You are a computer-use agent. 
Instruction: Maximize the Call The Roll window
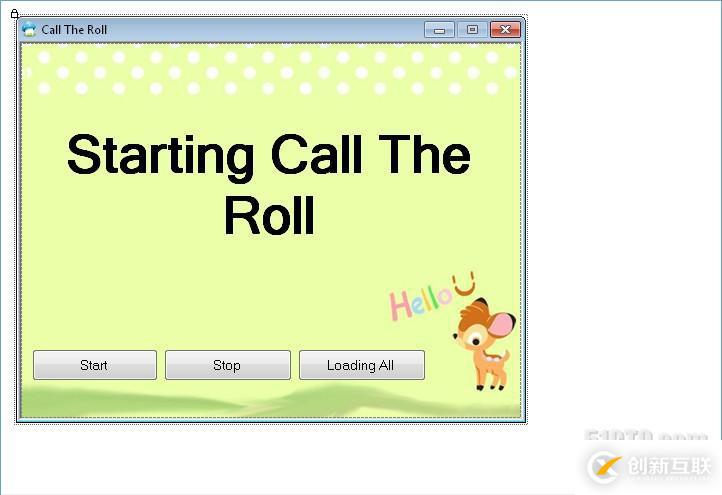(x=472, y=30)
